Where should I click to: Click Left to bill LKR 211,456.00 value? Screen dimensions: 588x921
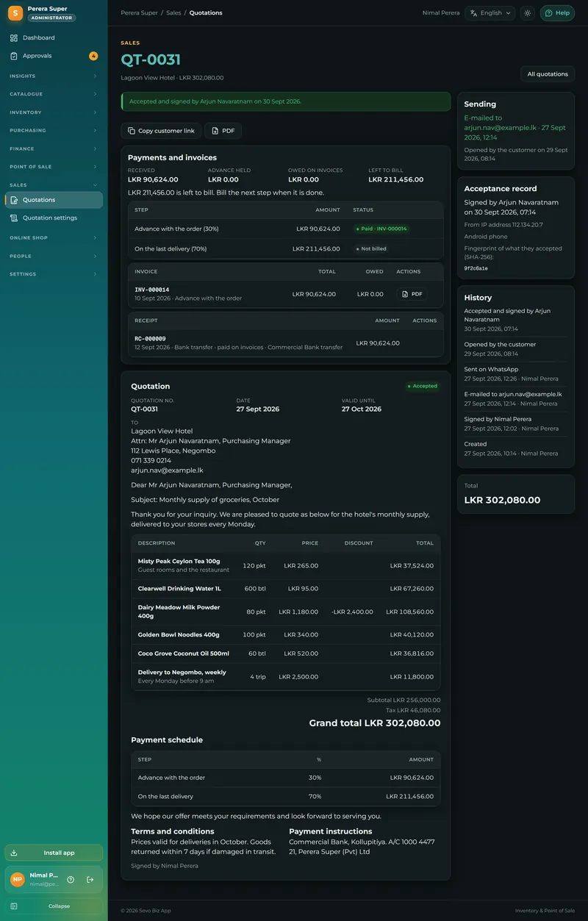pyautogui.click(x=395, y=179)
